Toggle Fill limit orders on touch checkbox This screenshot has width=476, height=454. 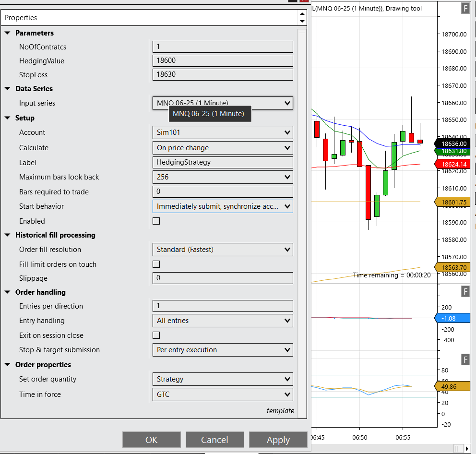[156, 264]
